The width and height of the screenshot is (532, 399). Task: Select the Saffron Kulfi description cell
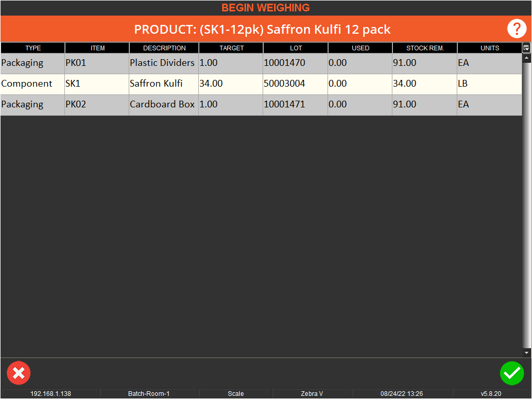tap(164, 84)
